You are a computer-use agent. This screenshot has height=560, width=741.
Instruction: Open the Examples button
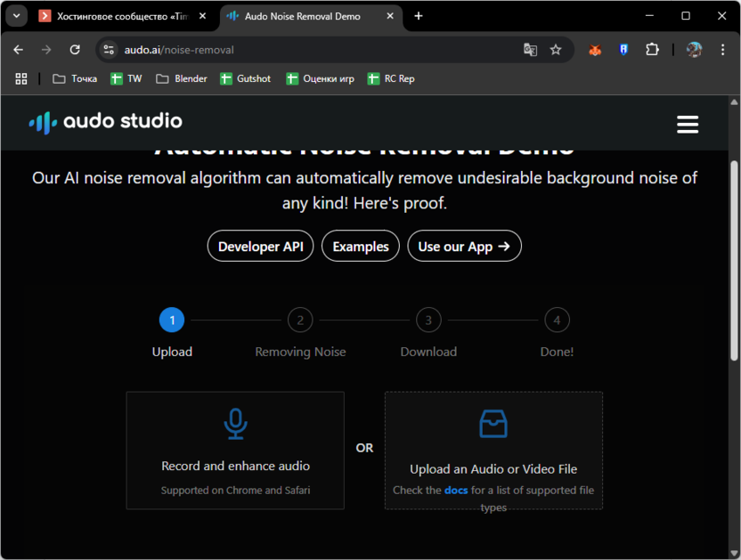360,247
